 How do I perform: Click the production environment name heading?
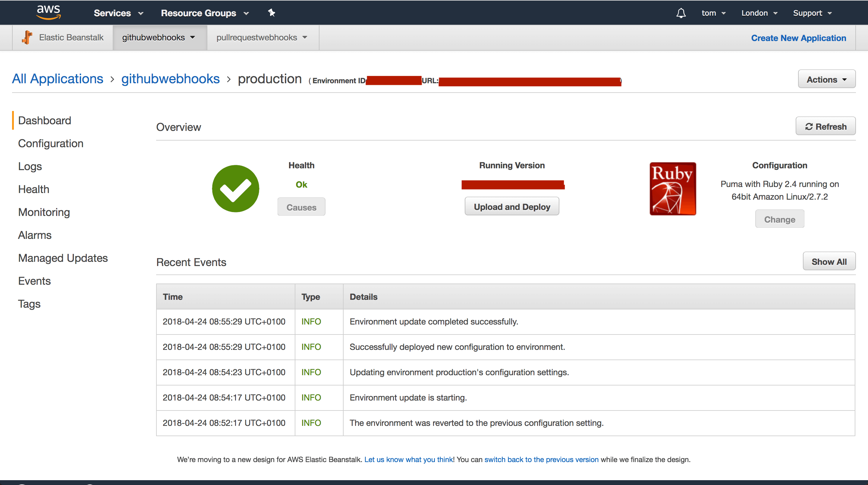(269, 79)
